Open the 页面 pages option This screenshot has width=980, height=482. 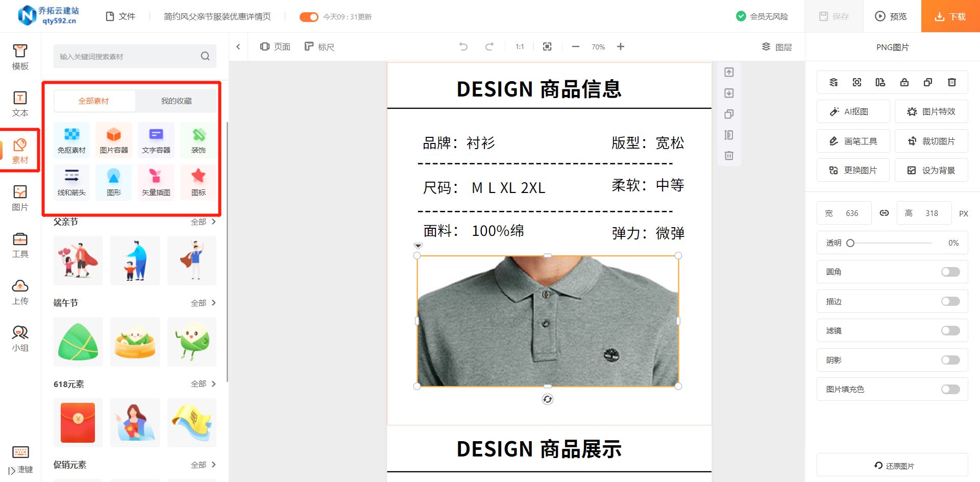click(275, 46)
